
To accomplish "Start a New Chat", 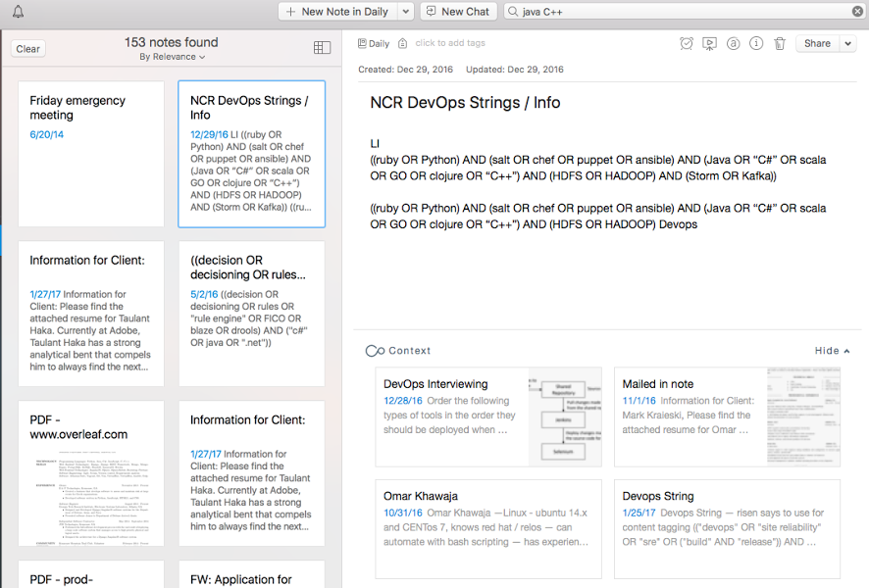I will pyautogui.click(x=459, y=12).
